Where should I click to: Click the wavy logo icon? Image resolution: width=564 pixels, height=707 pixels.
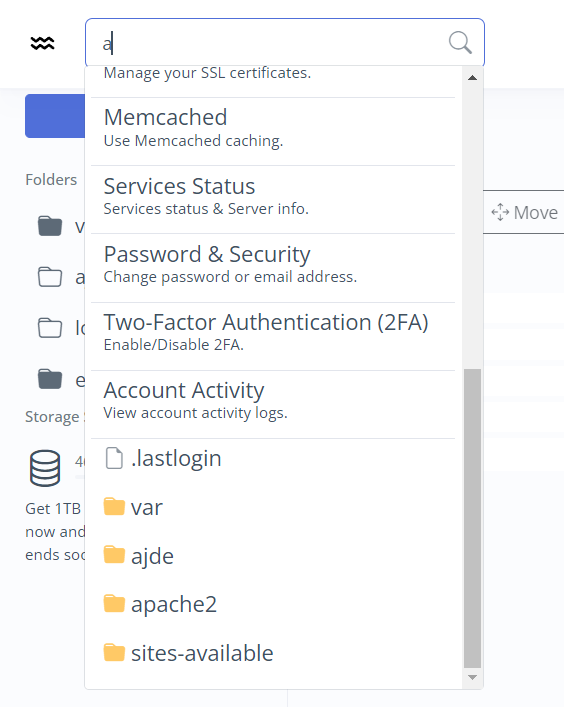42,43
